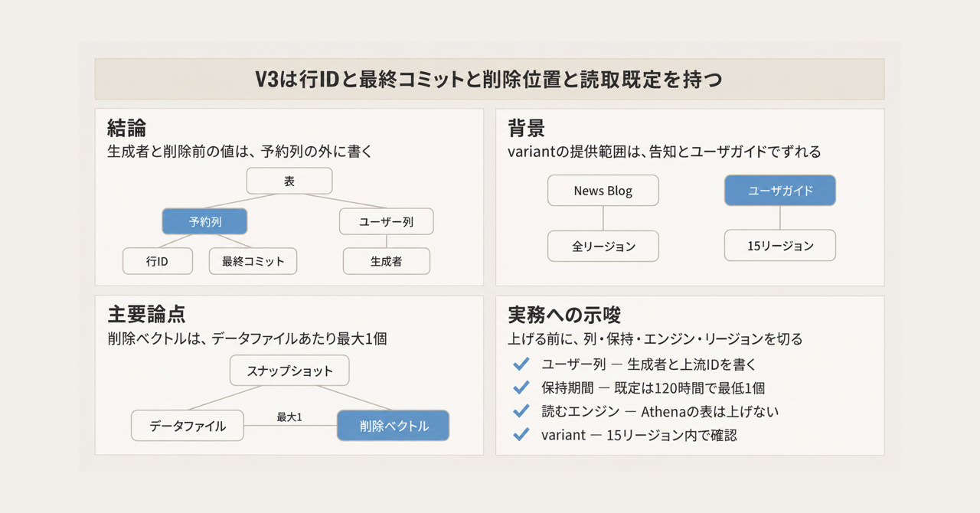Screen dimensions: 980x513
Task: Click the title banner starting with V3は行ID
Action: click(x=489, y=80)
